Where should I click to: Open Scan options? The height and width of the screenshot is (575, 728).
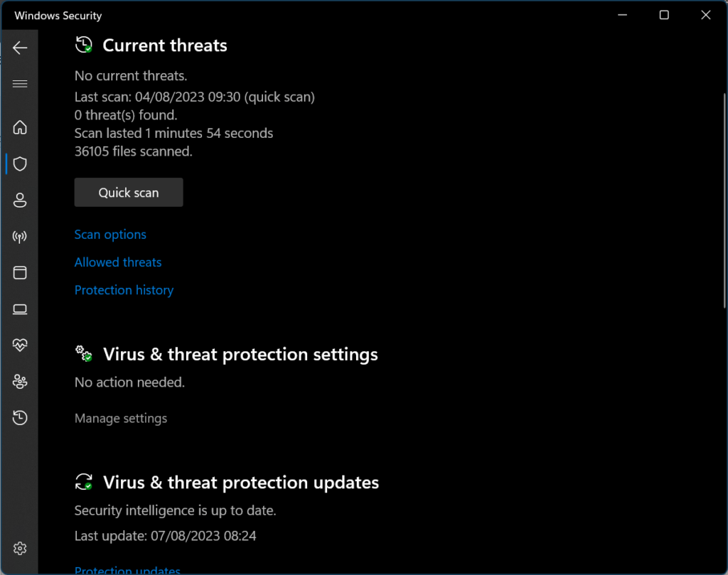click(110, 234)
